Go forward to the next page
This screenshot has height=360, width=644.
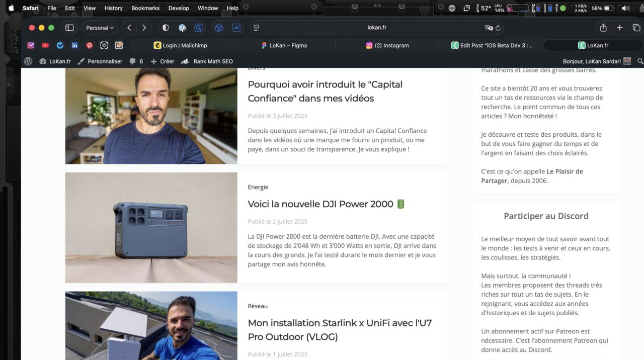144,28
